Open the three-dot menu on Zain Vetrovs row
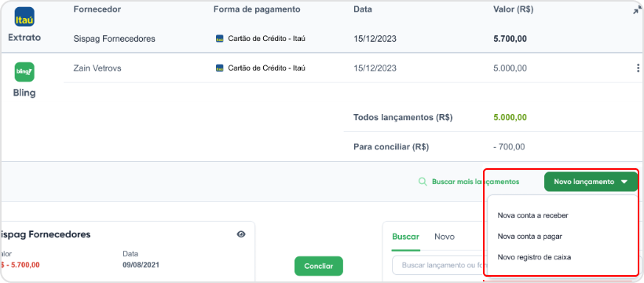The height and width of the screenshot is (283, 644). coord(638,68)
